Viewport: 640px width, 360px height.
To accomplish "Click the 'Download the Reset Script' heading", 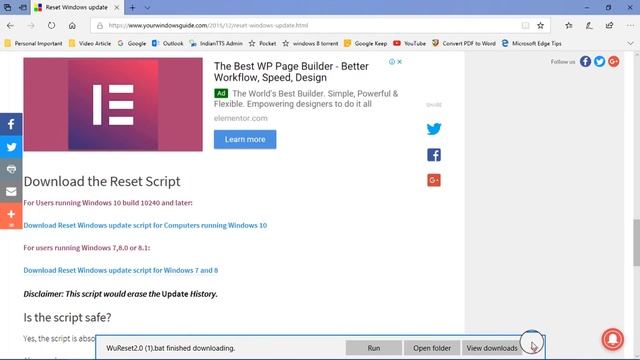I will click(102, 181).
